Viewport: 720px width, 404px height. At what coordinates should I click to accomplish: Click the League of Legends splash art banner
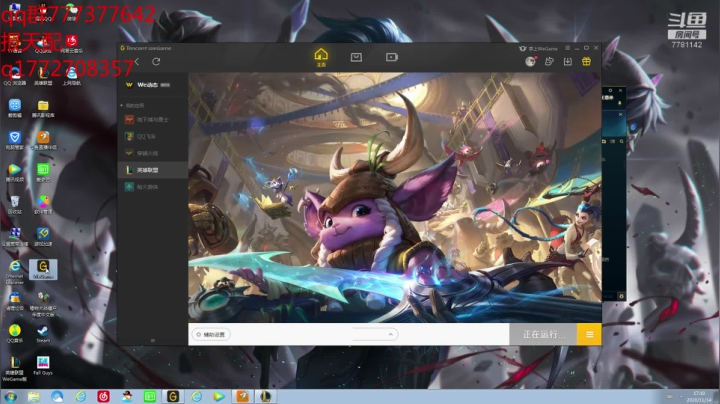coord(394,196)
